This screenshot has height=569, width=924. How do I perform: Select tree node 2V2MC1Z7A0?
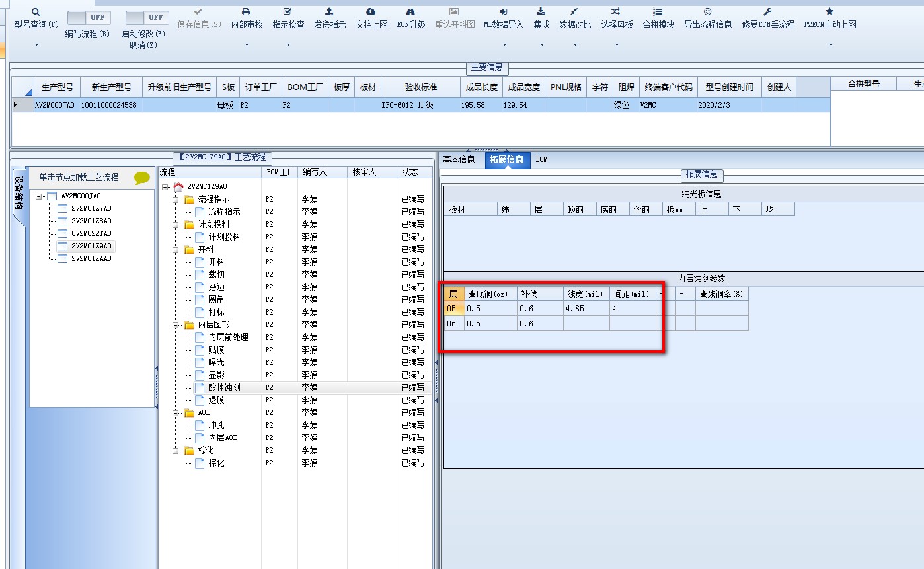(91, 209)
